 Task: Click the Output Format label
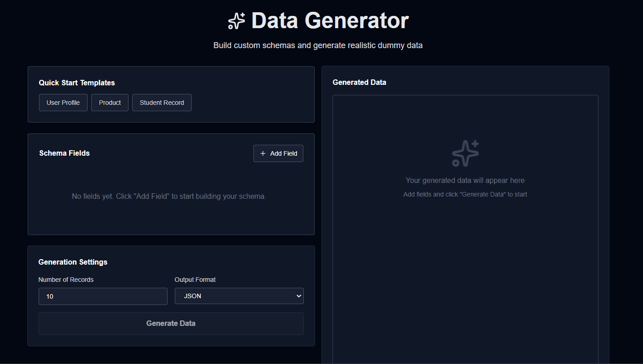pos(195,280)
